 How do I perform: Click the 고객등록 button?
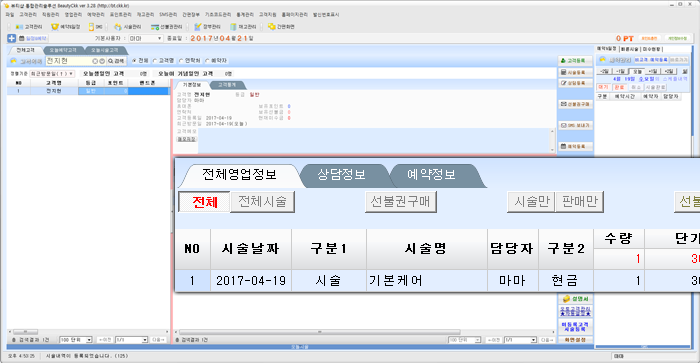(575, 61)
